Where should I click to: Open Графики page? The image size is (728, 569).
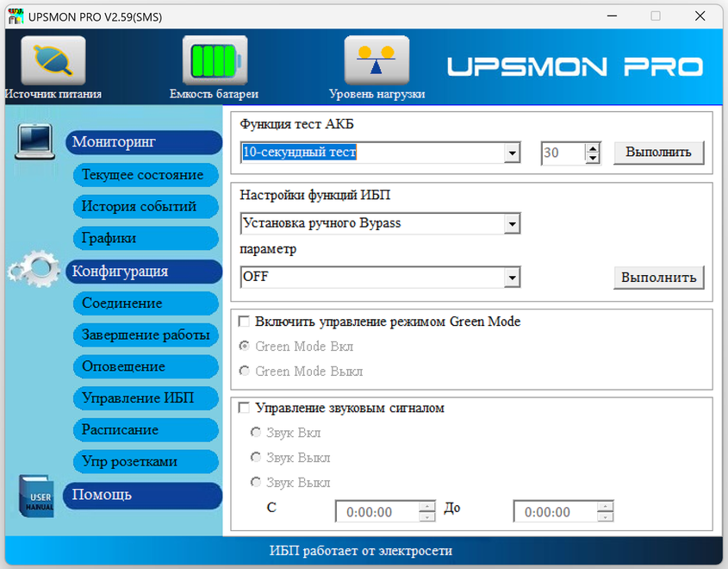click(146, 238)
